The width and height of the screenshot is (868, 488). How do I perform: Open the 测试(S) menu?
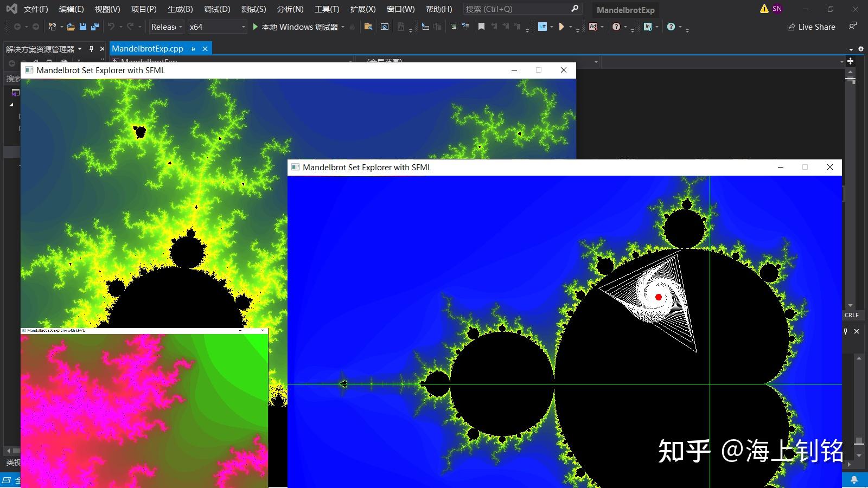click(x=253, y=9)
